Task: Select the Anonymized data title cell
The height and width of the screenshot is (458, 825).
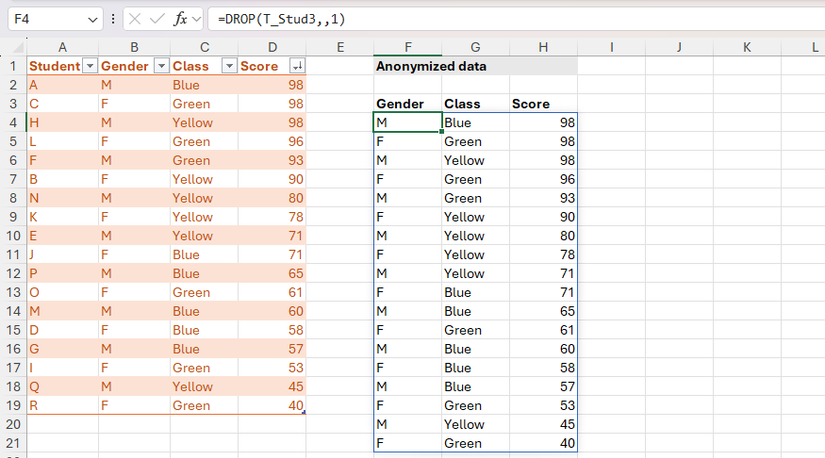Action: [430, 66]
